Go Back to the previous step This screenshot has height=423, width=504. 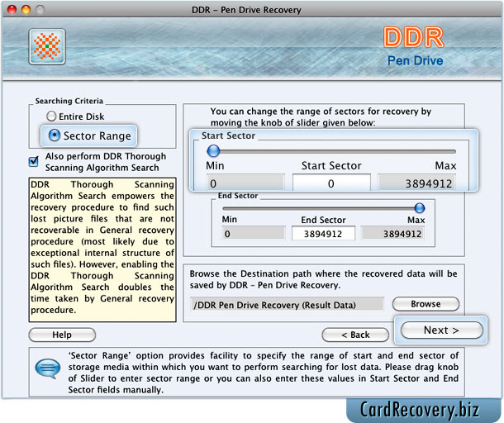(x=355, y=335)
